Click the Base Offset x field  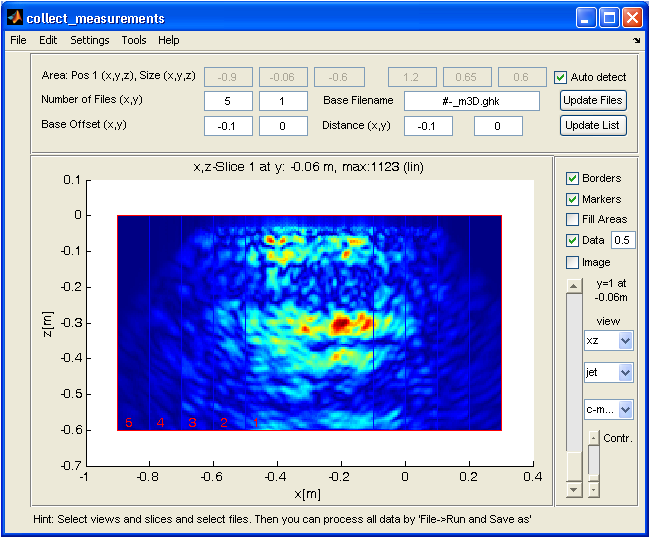coord(228,126)
